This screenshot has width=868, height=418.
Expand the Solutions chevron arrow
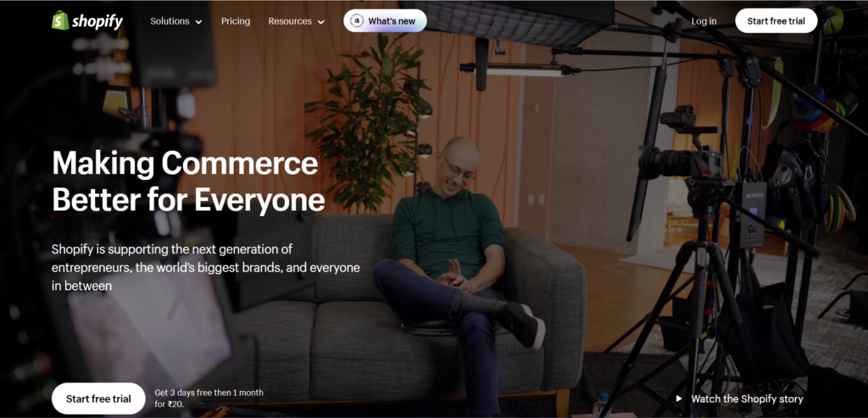(x=198, y=22)
